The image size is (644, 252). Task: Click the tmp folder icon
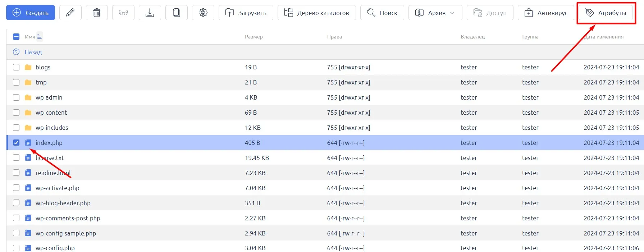coord(28,82)
